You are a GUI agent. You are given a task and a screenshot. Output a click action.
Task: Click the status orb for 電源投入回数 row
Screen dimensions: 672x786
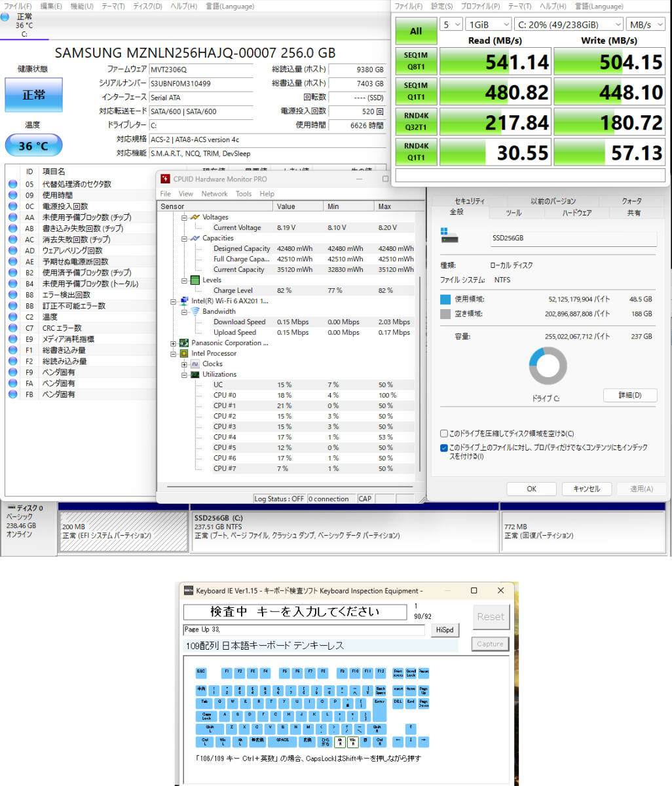coord(12,206)
